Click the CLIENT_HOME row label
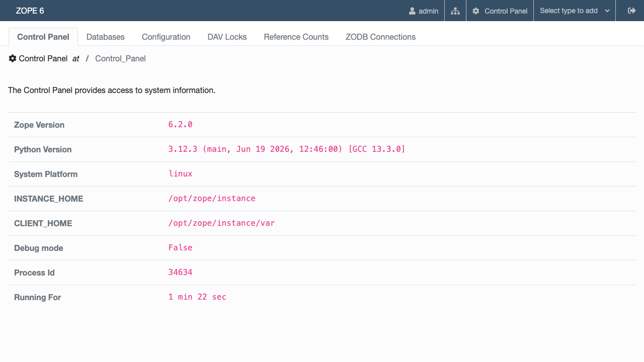The height and width of the screenshot is (362, 644). (43, 223)
